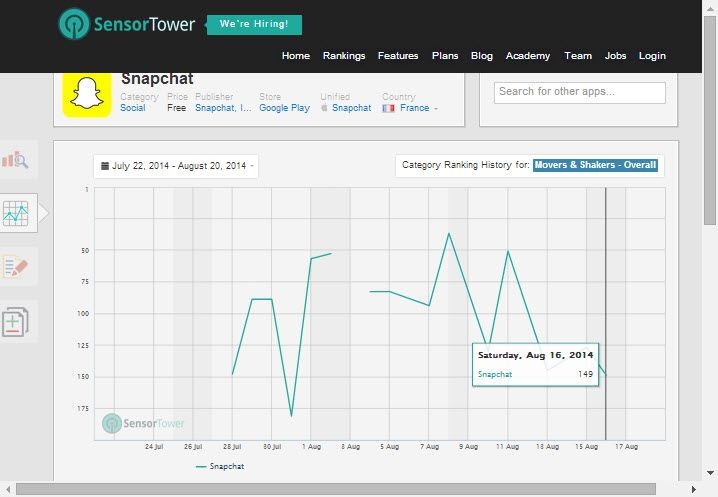Click the Google Play store link
Image resolution: width=718 pixels, height=497 pixels.
click(284, 108)
